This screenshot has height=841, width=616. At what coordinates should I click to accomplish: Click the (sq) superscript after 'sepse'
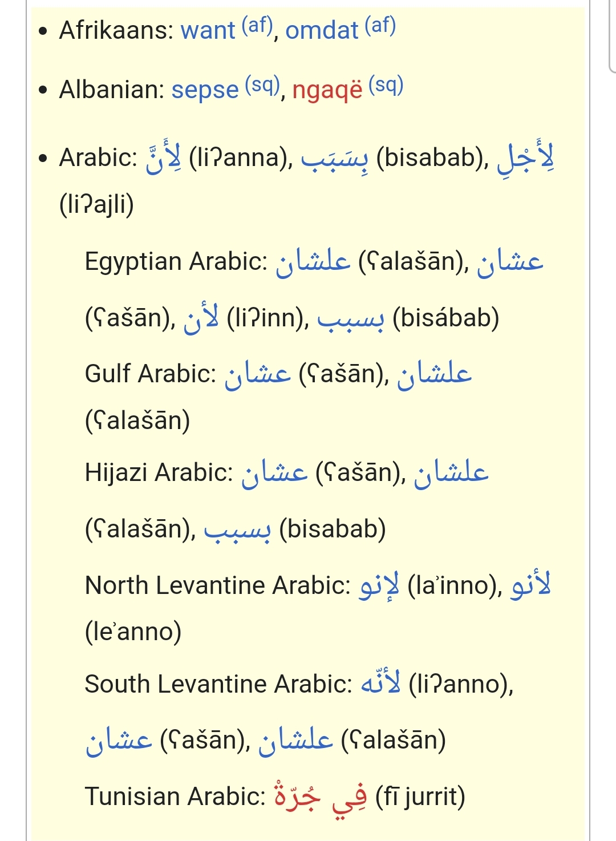[262, 85]
